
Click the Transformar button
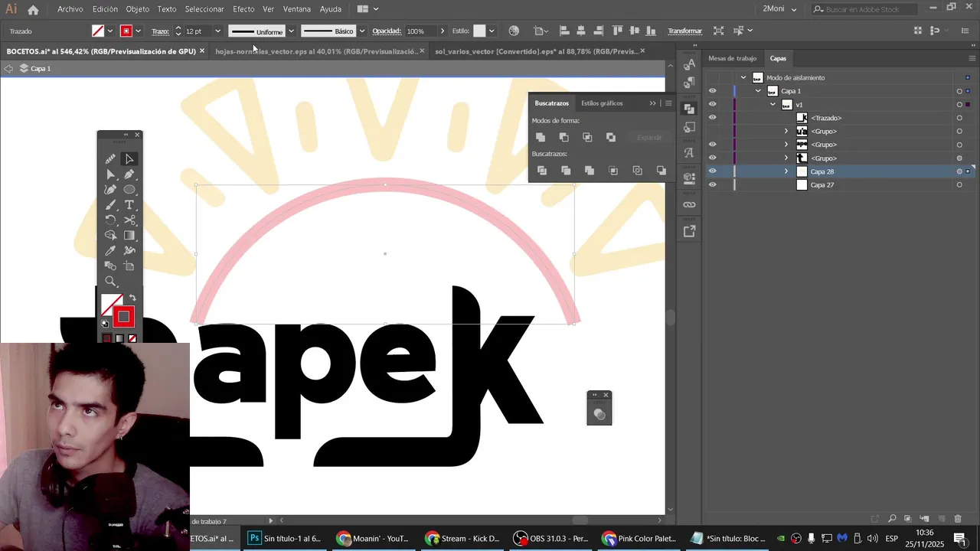pos(684,31)
